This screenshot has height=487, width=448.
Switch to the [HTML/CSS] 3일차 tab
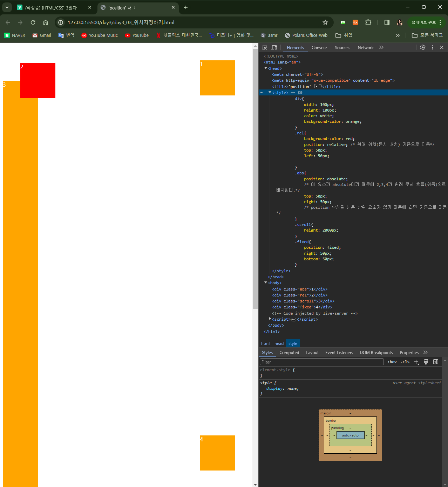coord(51,7)
